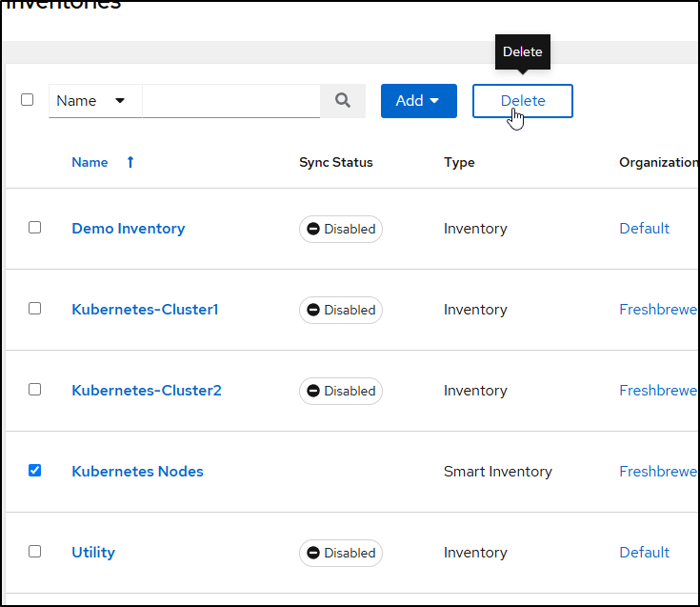Image resolution: width=700 pixels, height=607 pixels.
Task: Click Disabled sync status for Utility
Action: (x=341, y=553)
